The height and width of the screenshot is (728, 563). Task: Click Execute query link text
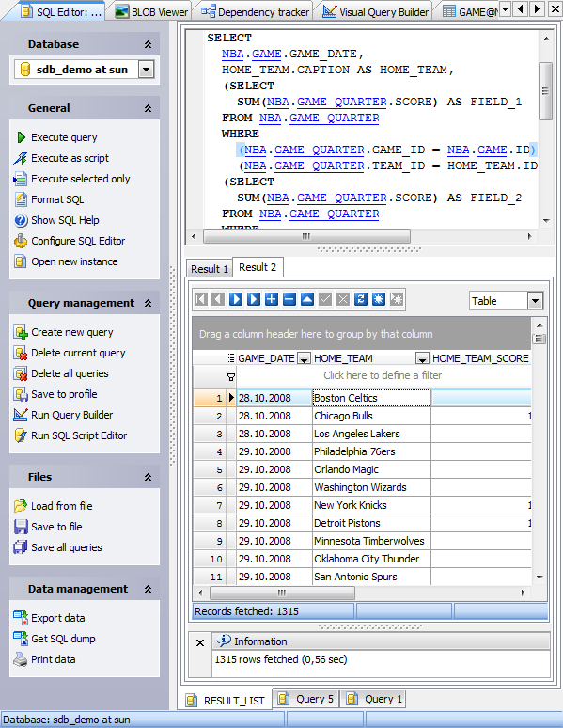64,137
